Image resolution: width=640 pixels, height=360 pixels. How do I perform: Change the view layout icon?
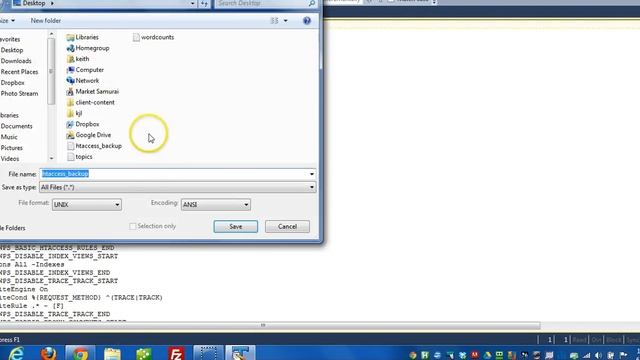pyautogui.click(x=274, y=21)
